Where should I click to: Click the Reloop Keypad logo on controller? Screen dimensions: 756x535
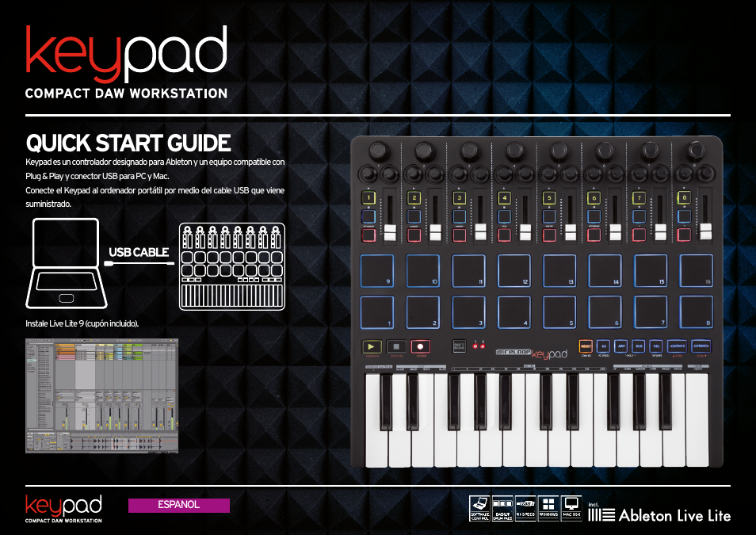coord(532,353)
